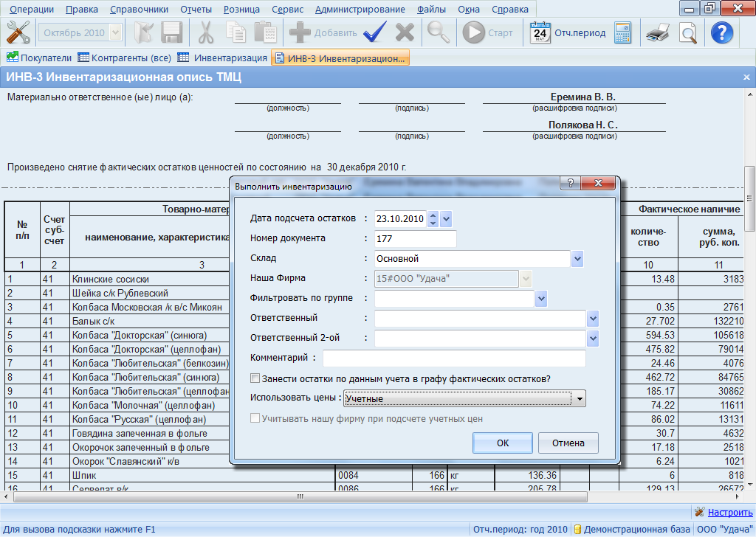Click the blue help question mark icon
The height and width of the screenshot is (537, 756).
point(721,32)
